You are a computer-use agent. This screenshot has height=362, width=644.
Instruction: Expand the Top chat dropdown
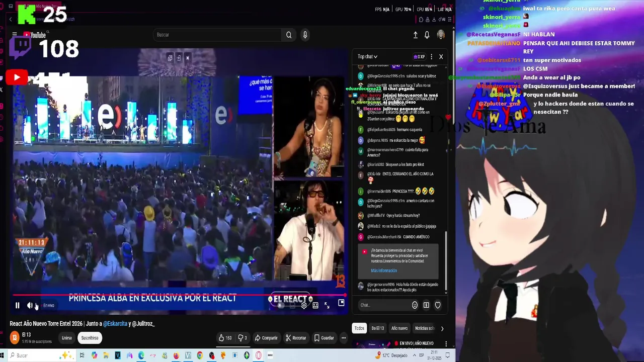coord(367,57)
